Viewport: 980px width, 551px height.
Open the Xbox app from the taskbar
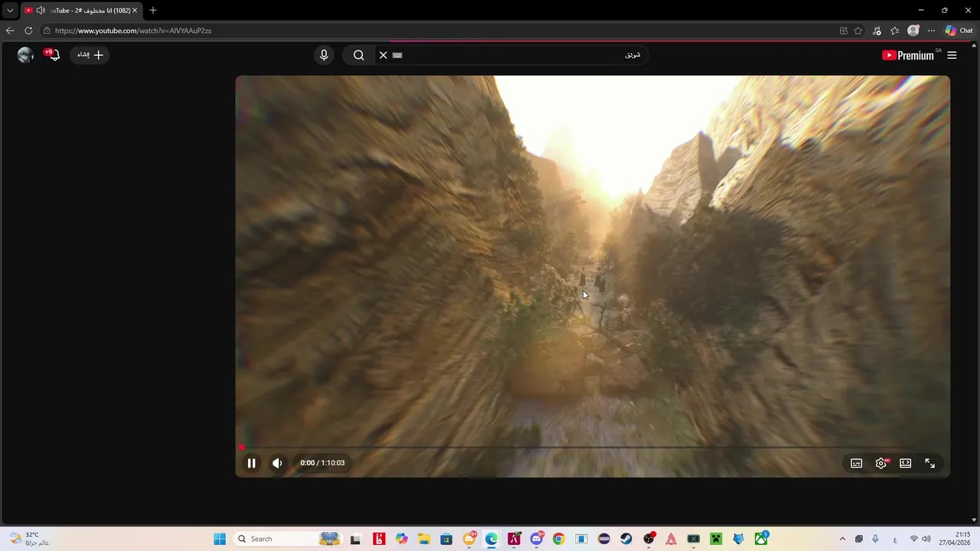point(761,539)
